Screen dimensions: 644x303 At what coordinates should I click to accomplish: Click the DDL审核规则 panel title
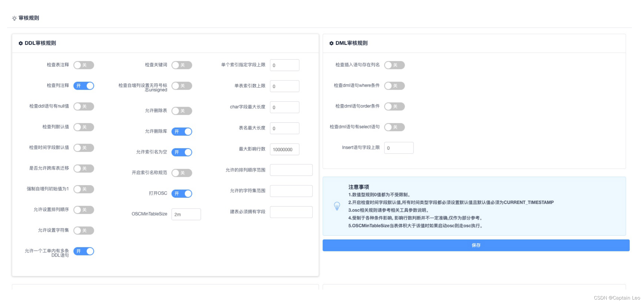[40, 43]
